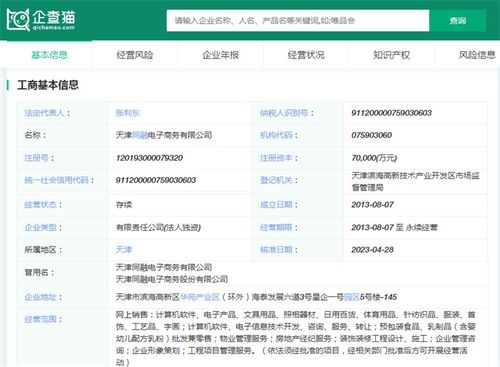Select organization code 075903060
The width and height of the screenshot is (500, 367).
pyautogui.click(x=371, y=135)
